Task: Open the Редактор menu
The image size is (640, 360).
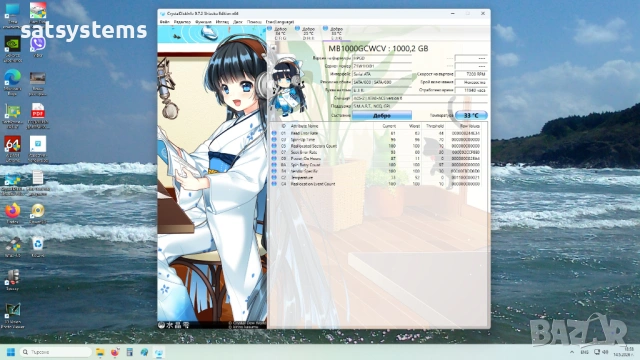Action: (182, 22)
